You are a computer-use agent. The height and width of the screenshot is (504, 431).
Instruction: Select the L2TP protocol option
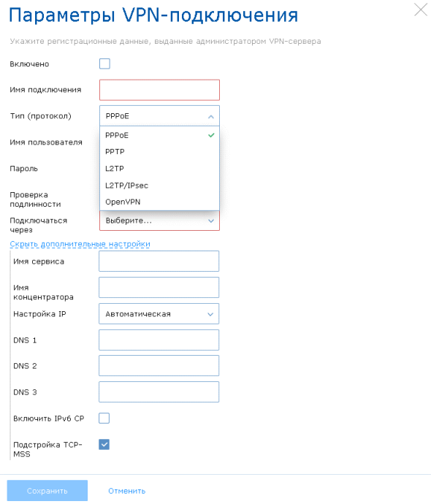point(159,169)
